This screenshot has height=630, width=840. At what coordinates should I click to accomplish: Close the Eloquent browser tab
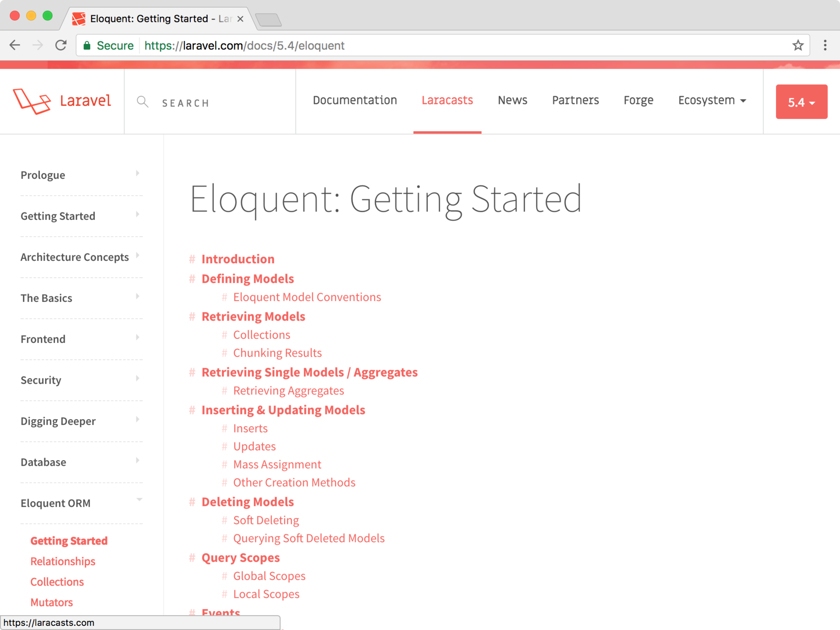(240, 19)
